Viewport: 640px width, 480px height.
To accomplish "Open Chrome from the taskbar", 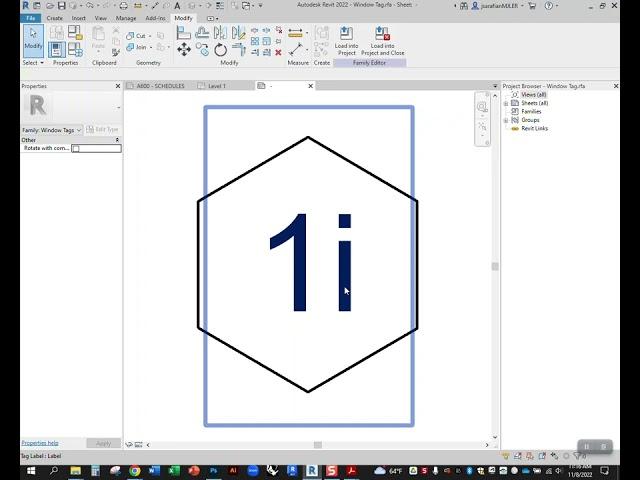I will point(135,471).
